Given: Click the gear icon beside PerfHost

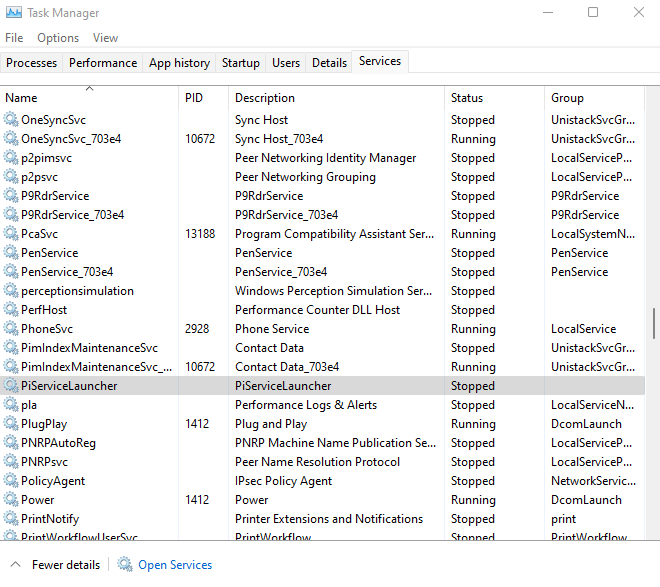Looking at the screenshot, I should point(11,309).
